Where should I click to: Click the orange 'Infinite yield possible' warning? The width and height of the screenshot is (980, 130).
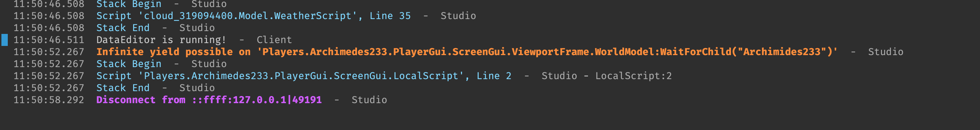467,52
